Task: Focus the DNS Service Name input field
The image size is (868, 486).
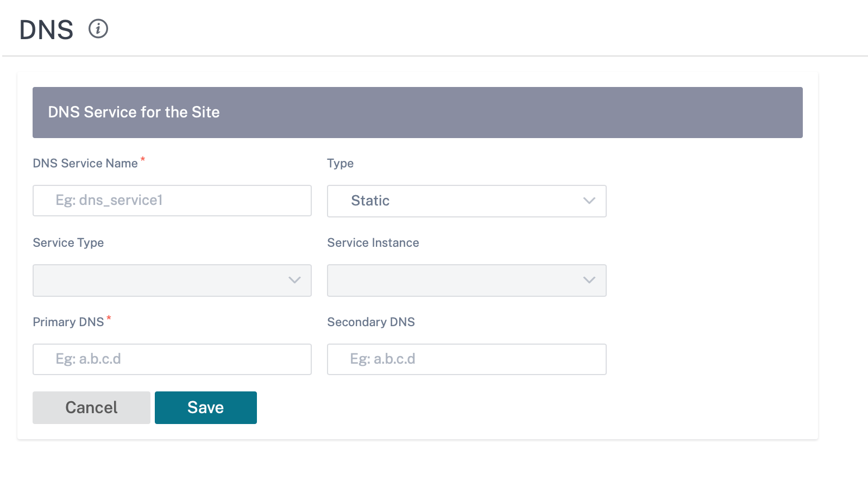Action: [x=172, y=201]
